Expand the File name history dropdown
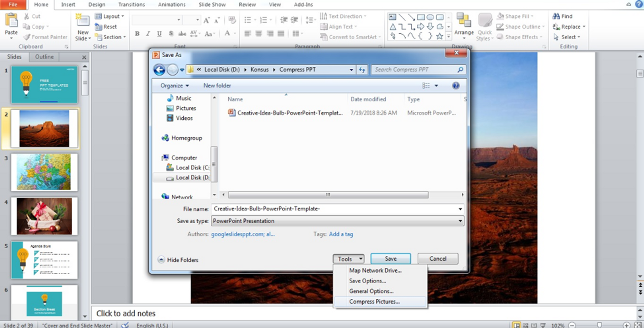Viewport: 644px width, 328px height. 460,209
